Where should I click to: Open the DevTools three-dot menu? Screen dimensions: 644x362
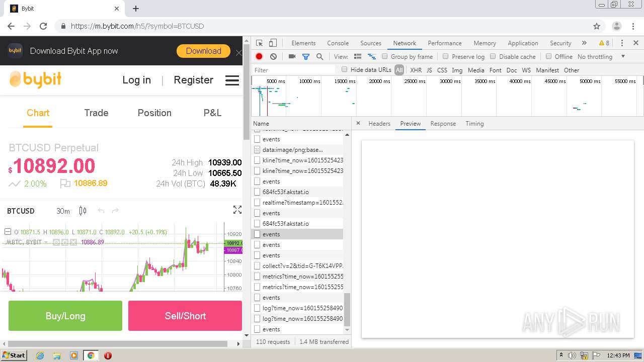(x=622, y=43)
